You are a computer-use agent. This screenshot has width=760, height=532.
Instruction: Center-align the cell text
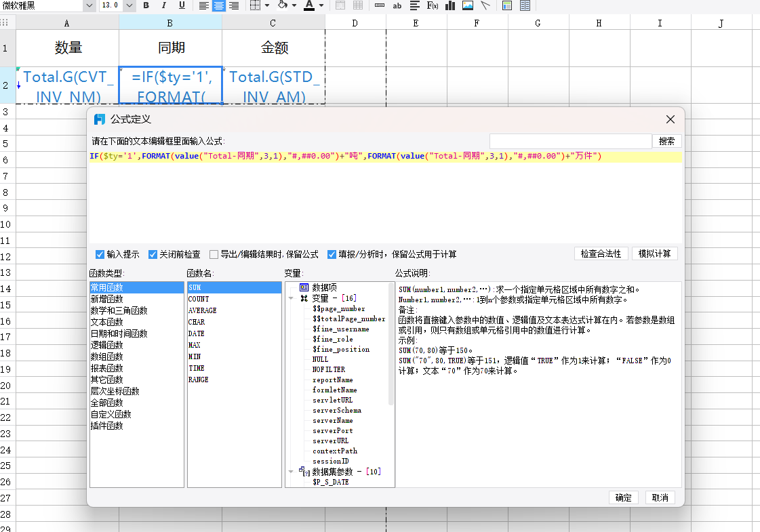(219, 5)
